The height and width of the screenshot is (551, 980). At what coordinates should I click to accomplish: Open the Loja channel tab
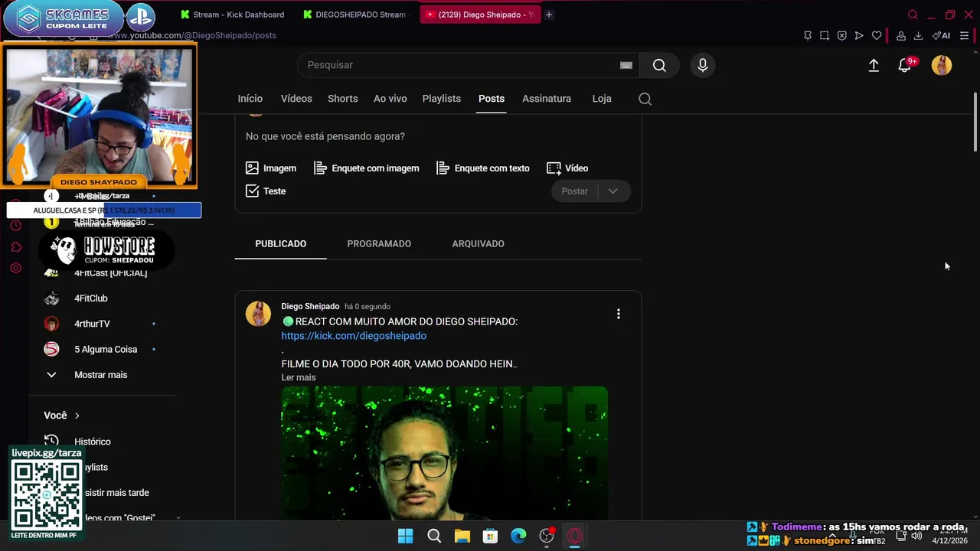coord(602,99)
